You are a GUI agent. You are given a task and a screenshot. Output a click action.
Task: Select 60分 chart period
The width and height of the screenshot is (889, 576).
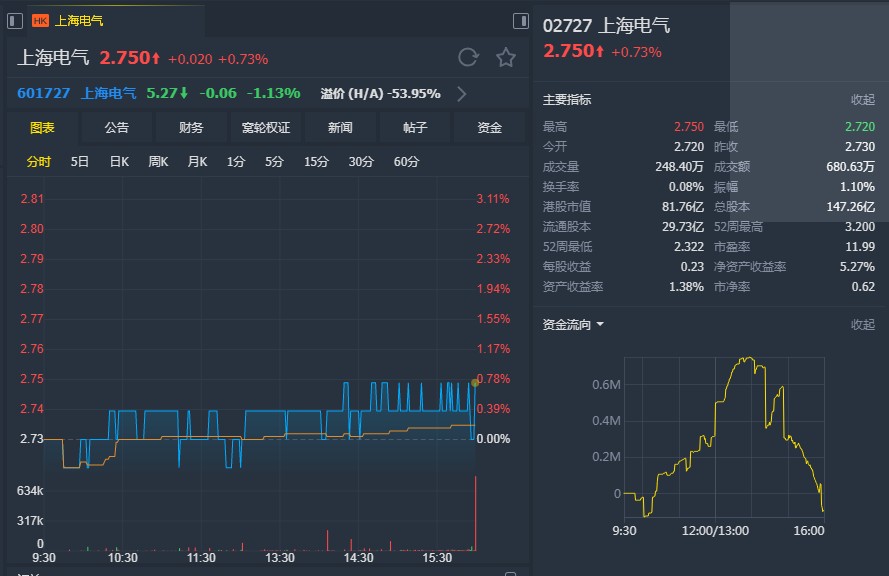pos(407,162)
